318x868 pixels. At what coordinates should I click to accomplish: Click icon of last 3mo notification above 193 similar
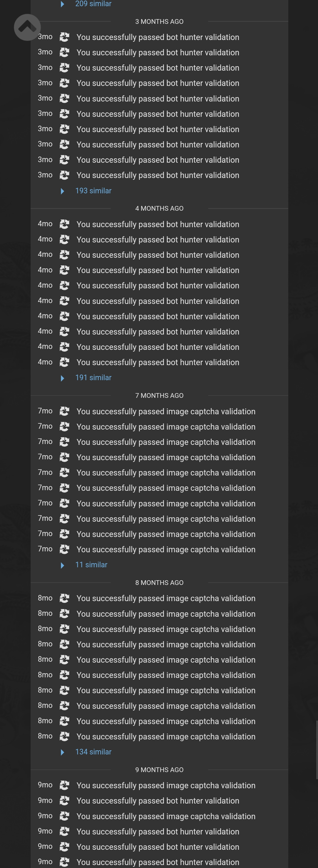(x=64, y=175)
